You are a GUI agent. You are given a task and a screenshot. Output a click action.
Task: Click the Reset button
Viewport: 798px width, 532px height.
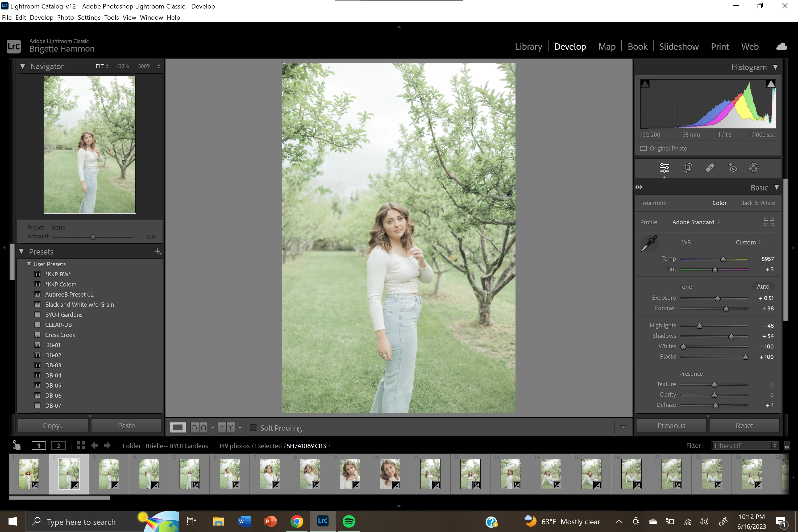(744, 425)
